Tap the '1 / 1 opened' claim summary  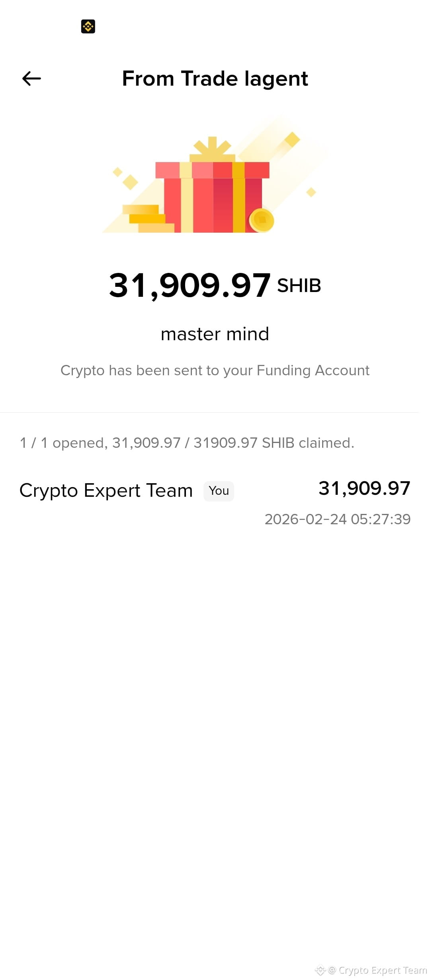tap(187, 443)
